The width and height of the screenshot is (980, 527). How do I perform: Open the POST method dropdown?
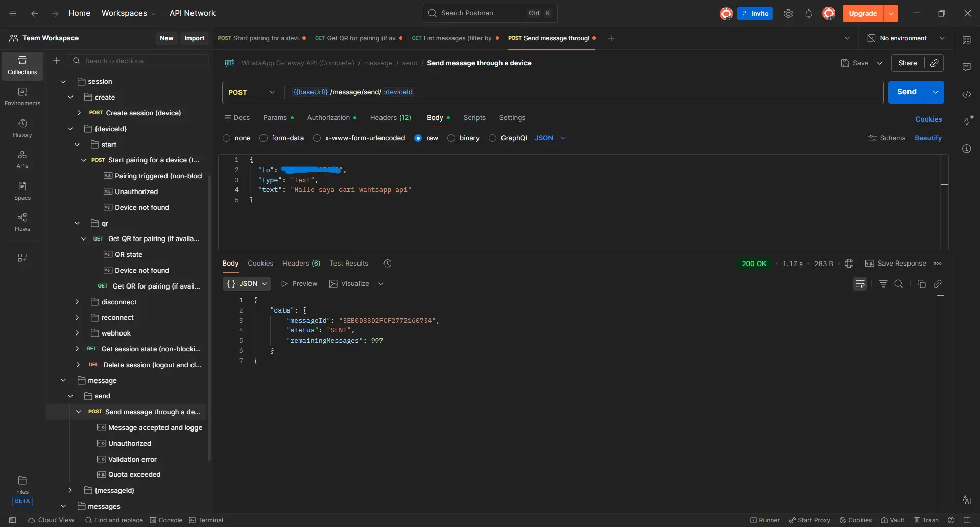pos(252,92)
